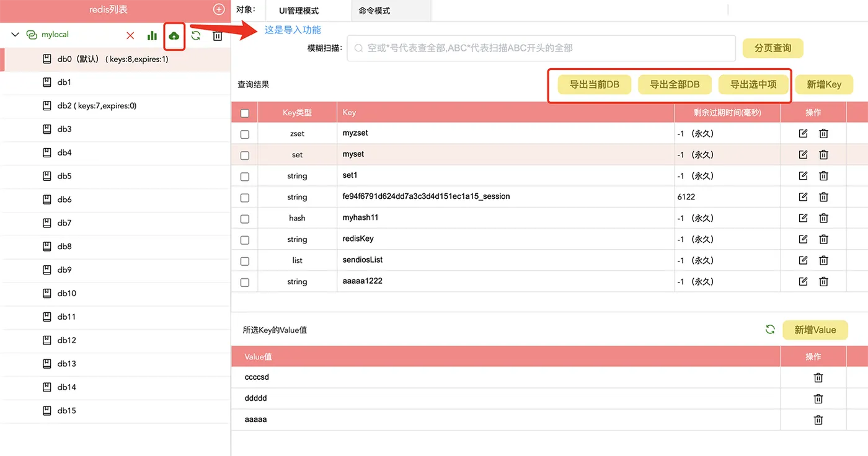
Task: Edit the set1 key
Action: pyautogui.click(x=804, y=176)
